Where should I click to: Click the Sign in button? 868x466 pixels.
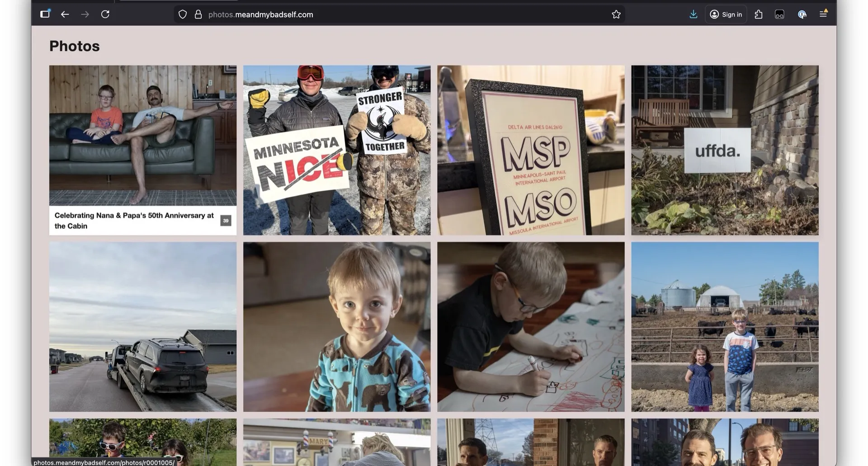(726, 14)
